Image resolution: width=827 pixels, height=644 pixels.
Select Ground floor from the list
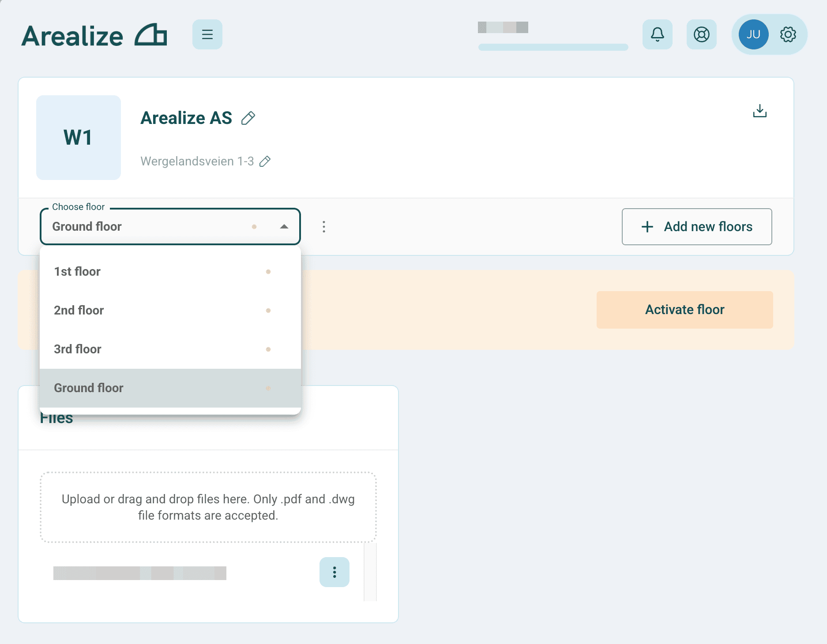click(170, 388)
